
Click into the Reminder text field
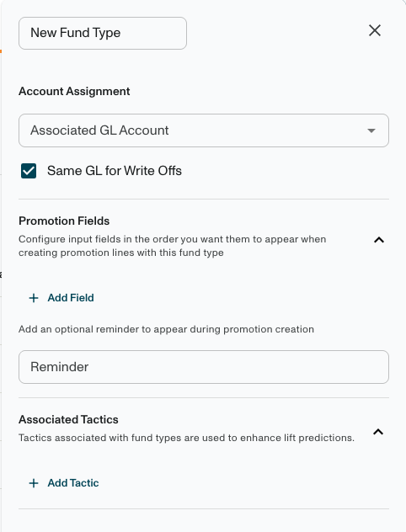coord(204,367)
